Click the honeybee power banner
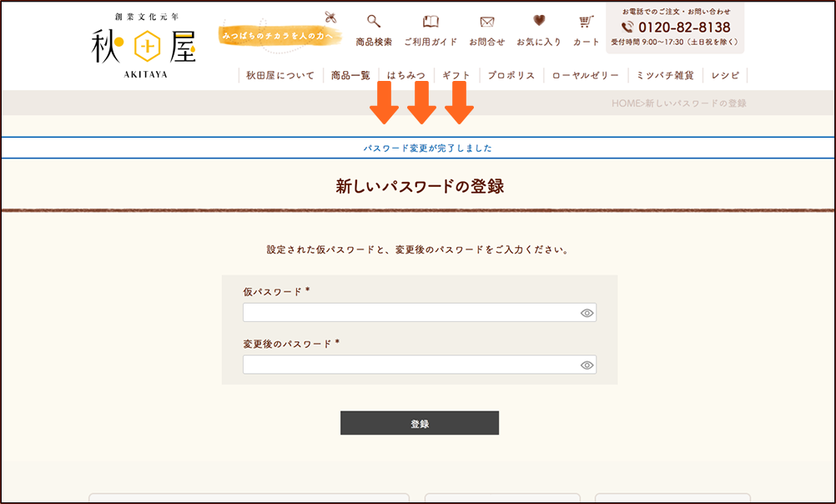Viewport: 836px width, 504px height. point(280,36)
